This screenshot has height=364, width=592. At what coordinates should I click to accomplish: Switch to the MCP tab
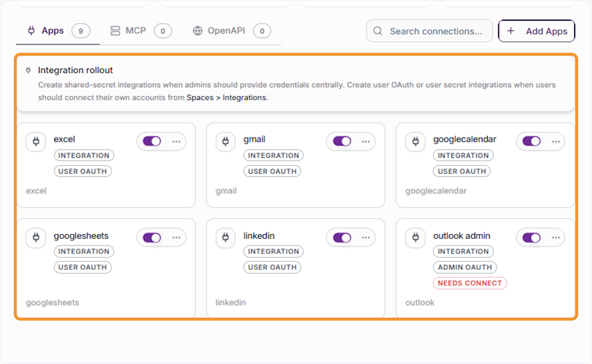141,31
